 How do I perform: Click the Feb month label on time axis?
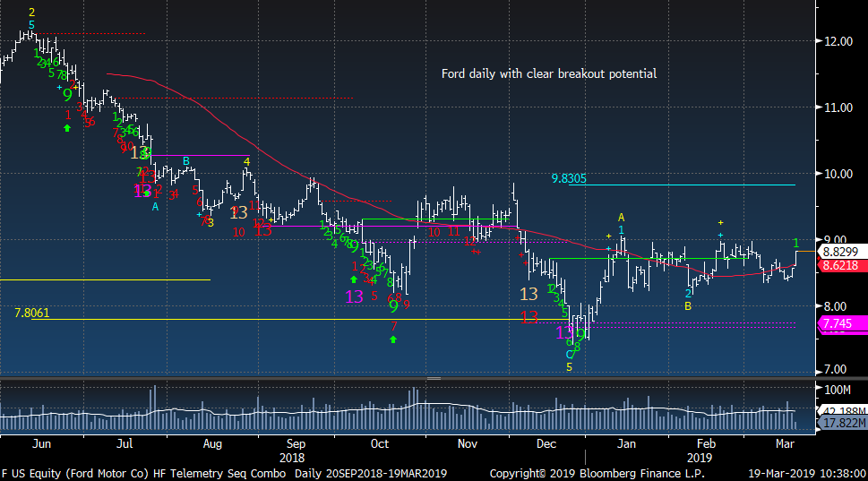[x=706, y=443]
